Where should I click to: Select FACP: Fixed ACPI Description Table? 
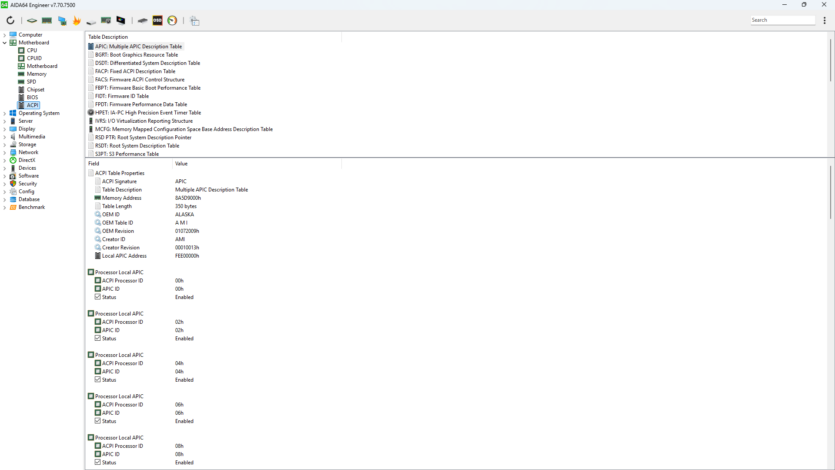point(135,71)
